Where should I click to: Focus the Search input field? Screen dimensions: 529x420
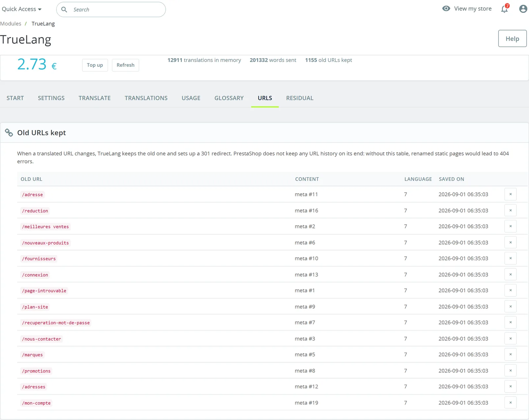111,10
